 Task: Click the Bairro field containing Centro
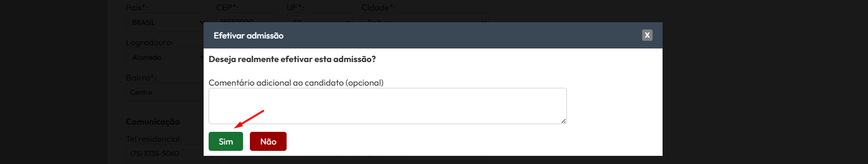point(165,92)
